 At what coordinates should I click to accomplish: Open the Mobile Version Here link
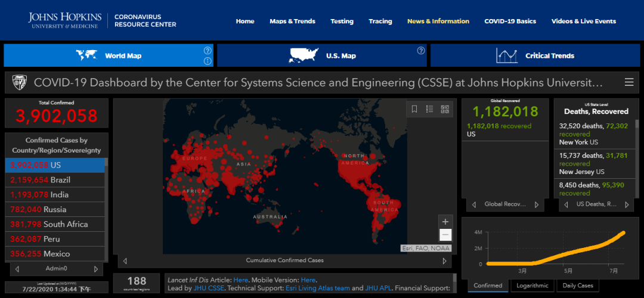coord(308,280)
